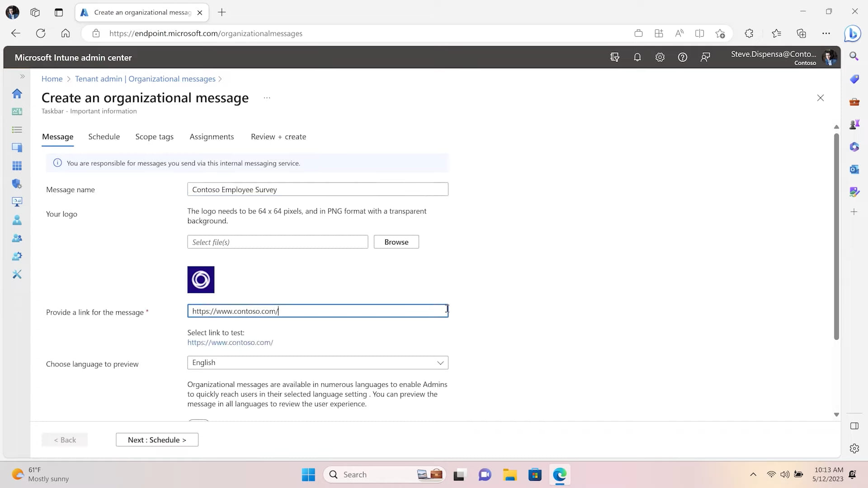This screenshot has width=868, height=488.
Task: Open Home icon in Intune sidebar
Action: point(17,94)
